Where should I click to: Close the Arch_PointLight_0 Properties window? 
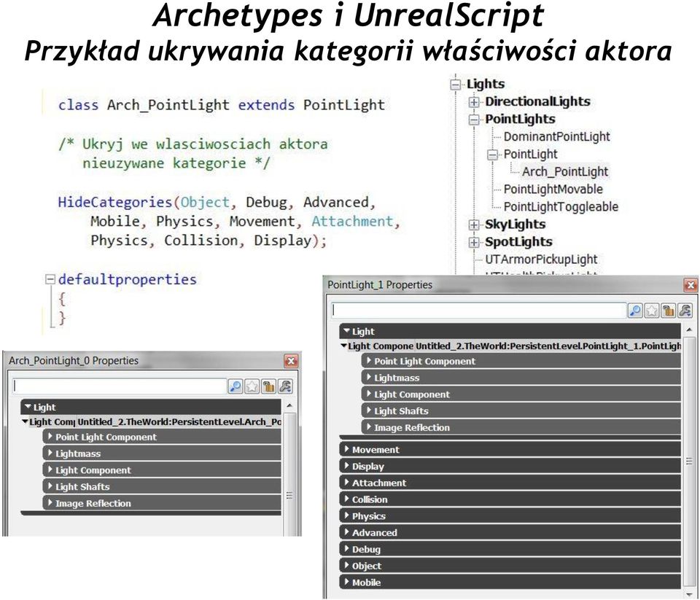click(x=291, y=361)
